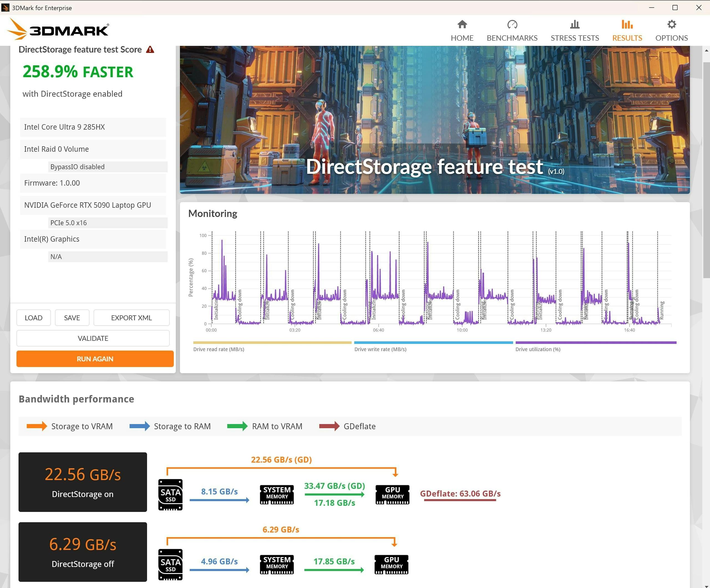The width and height of the screenshot is (710, 588).
Task: Click the 33.47 GB/s (GD) value
Action: pos(334,486)
